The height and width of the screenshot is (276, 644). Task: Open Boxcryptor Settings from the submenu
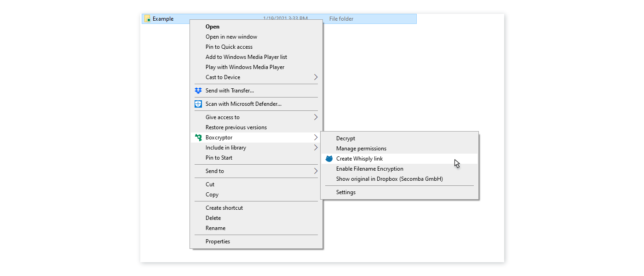tap(399, 192)
